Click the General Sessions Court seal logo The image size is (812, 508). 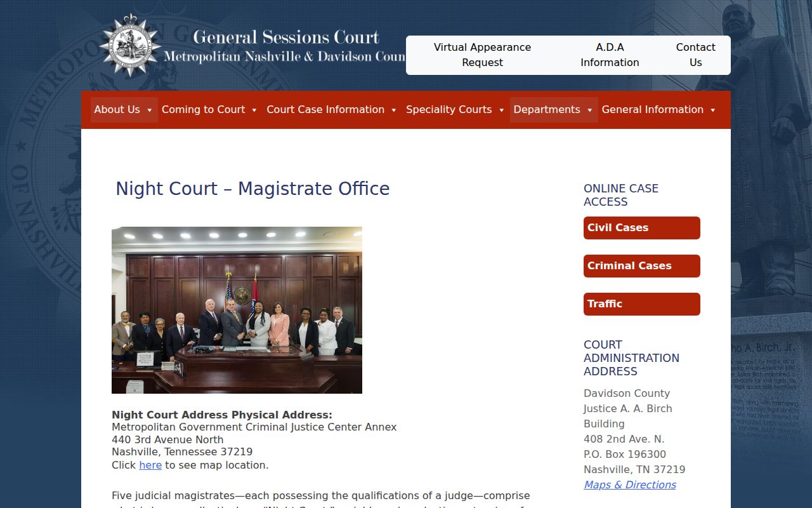(x=131, y=46)
